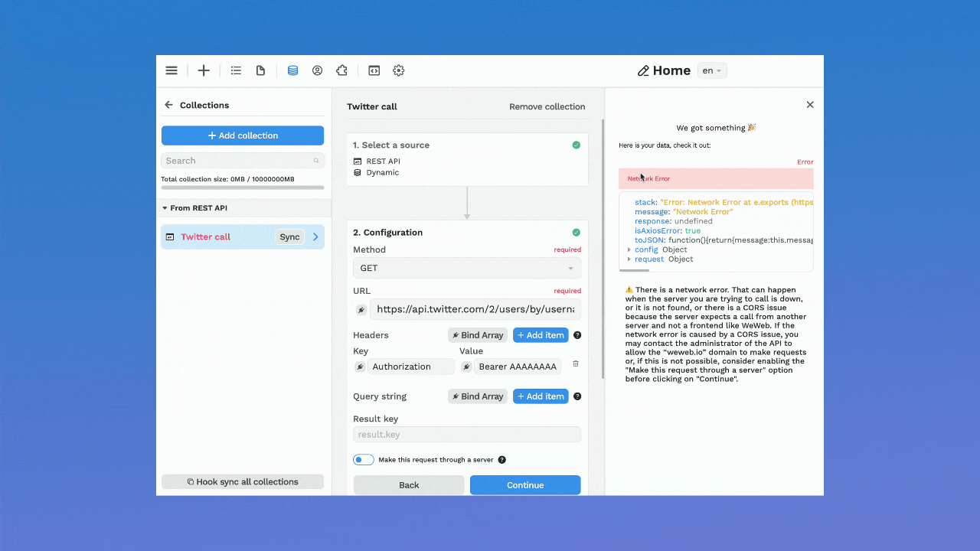The height and width of the screenshot is (551, 980).
Task: Open the 'en' language dropdown
Action: click(x=711, y=70)
